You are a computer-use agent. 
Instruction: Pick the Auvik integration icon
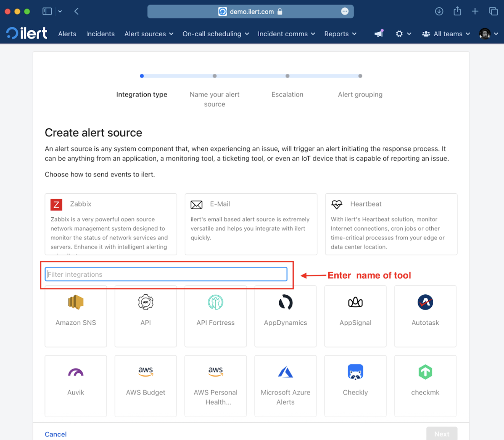pyautogui.click(x=76, y=372)
